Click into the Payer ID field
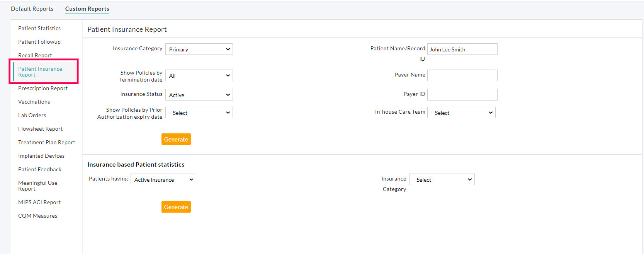This screenshot has width=644, height=254. [462, 95]
